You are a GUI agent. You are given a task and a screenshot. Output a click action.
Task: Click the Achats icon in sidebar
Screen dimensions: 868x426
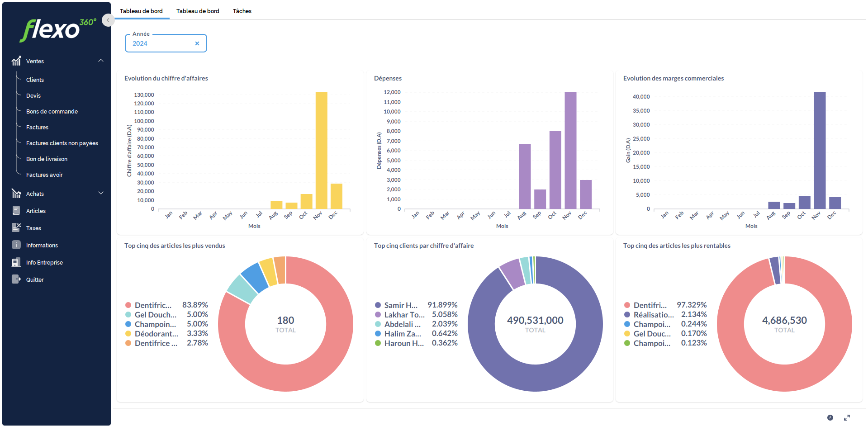point(16,194)
